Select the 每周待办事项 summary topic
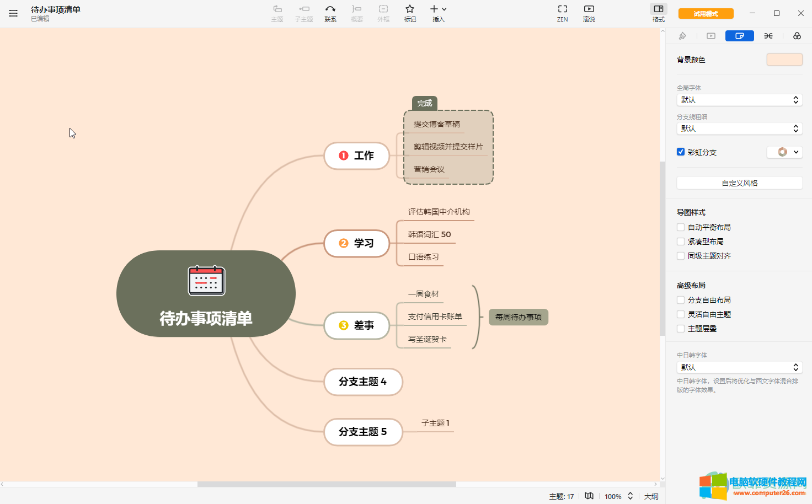The width and height of the screenshot is (812, 504). (519, 317)
